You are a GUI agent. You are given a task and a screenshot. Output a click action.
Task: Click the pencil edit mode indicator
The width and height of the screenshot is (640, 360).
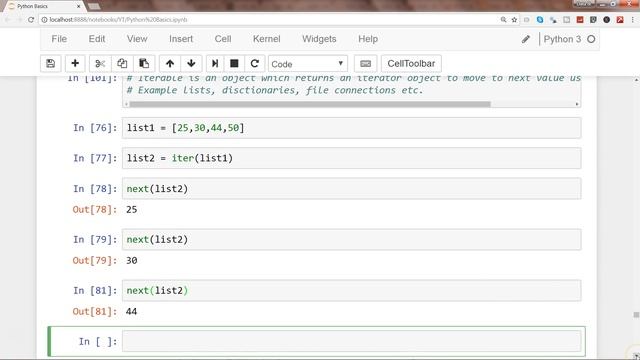(x=526, y=39)
